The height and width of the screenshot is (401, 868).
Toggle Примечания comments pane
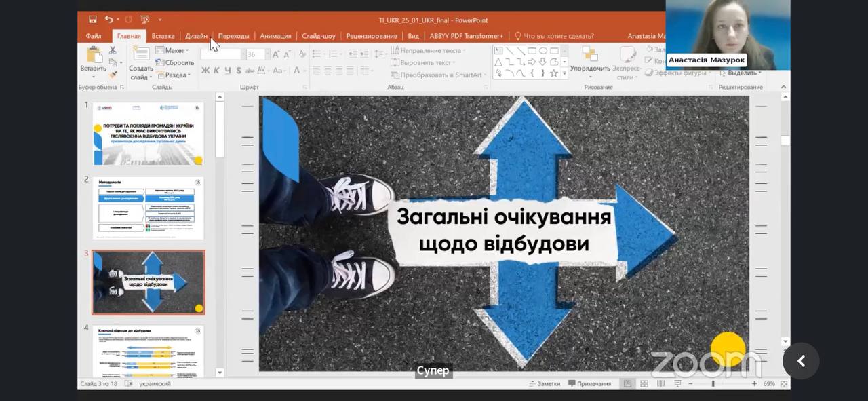coord(589,383)
